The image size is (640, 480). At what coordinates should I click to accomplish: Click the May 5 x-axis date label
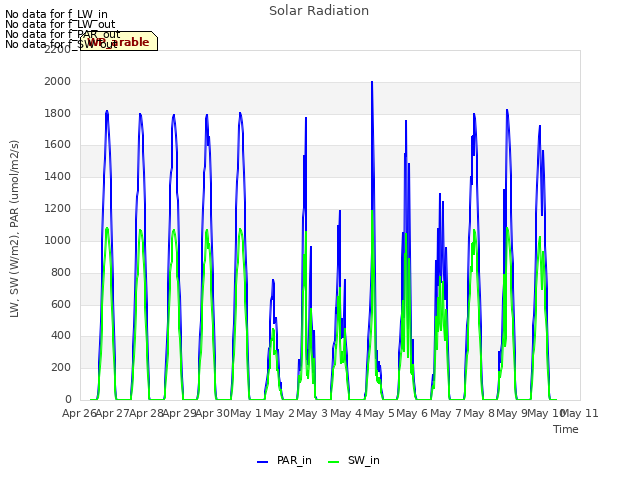(379, 413)
